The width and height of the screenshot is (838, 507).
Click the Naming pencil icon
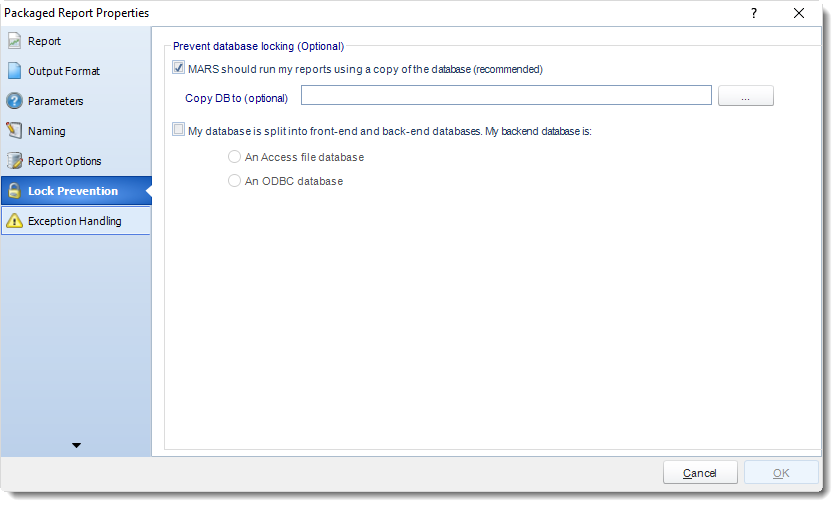point(14,131)
